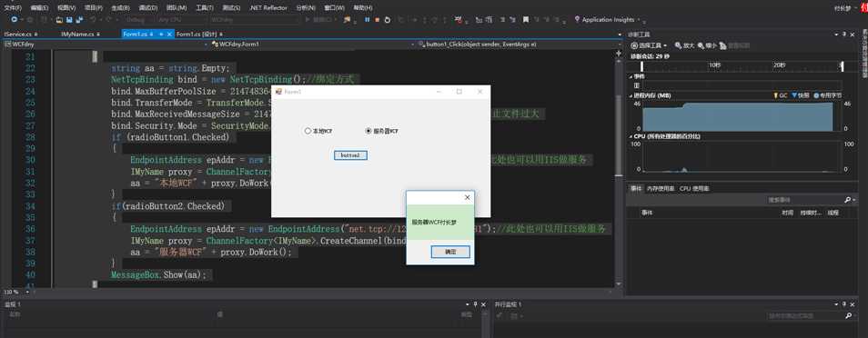Click button1 on Form1 window
868x338 pixels.
click(350, 155)
